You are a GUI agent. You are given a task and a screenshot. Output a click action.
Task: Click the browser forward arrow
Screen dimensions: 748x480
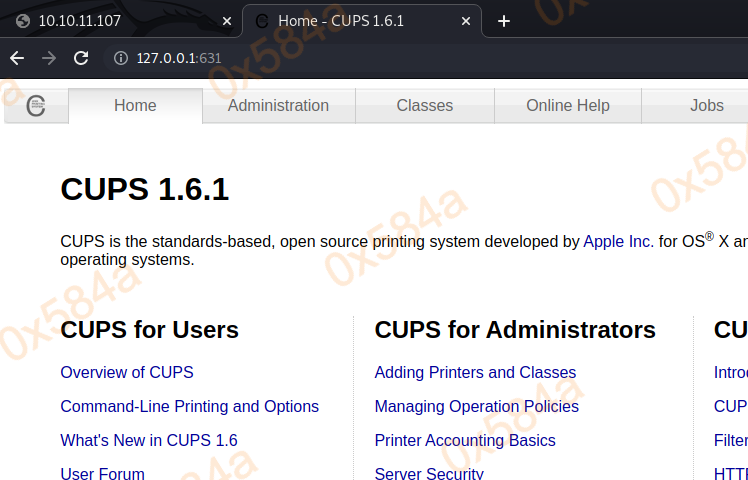(49, 58)
